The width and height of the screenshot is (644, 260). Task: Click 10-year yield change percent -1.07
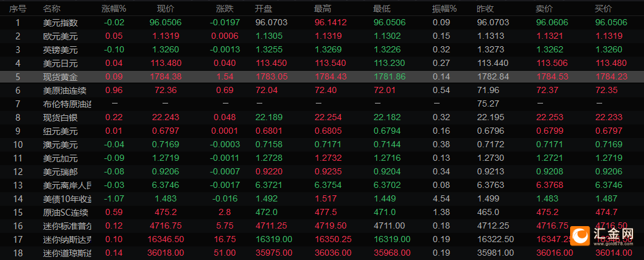tap(114, 199)
